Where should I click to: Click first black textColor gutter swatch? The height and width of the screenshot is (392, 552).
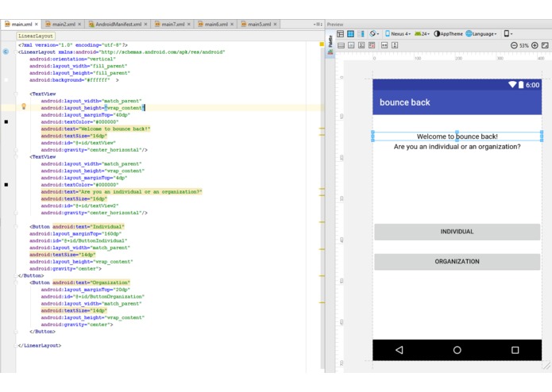pos(6,121)
